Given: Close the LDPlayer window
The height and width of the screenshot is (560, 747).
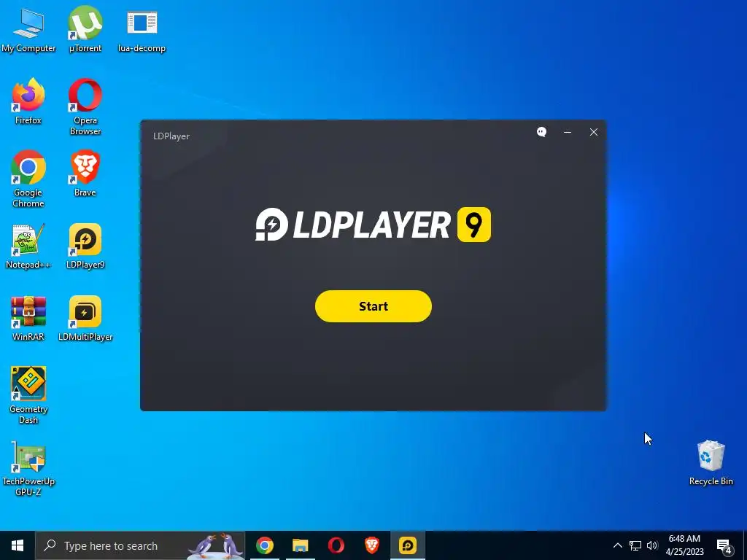Looking at the screenshot, I should [x=594, y=132].
